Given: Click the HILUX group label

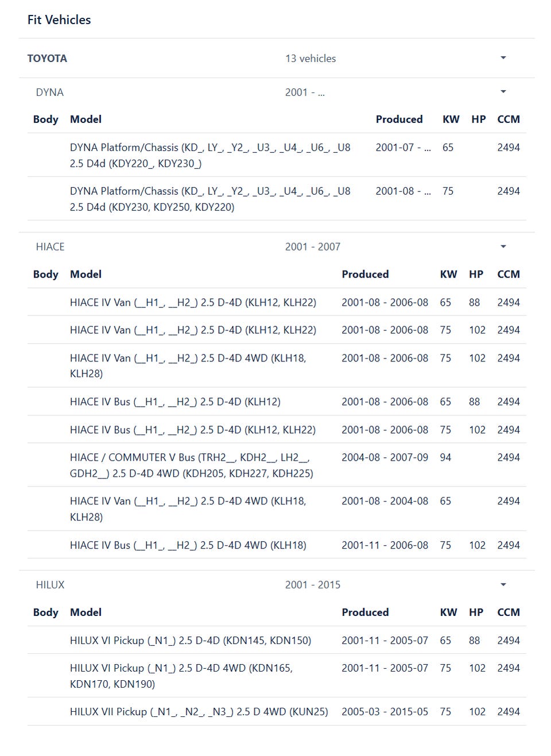Looking at the screenshot, I should (x=51, y=585).
